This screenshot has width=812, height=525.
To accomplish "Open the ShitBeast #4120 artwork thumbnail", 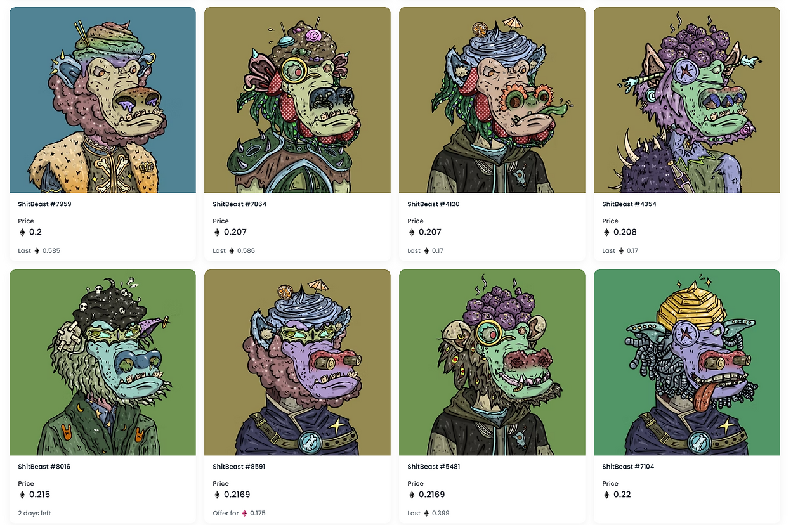I will point(492,100).
